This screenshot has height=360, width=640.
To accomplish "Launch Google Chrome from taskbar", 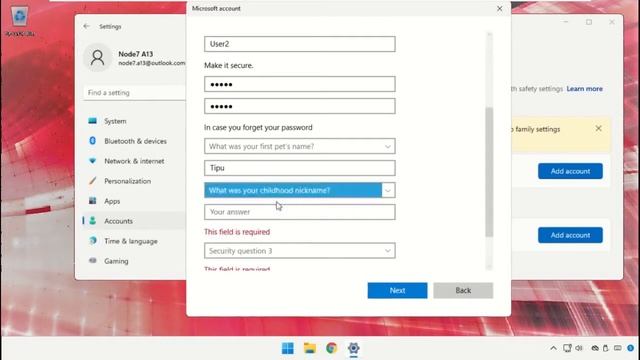I will (331, 348).
